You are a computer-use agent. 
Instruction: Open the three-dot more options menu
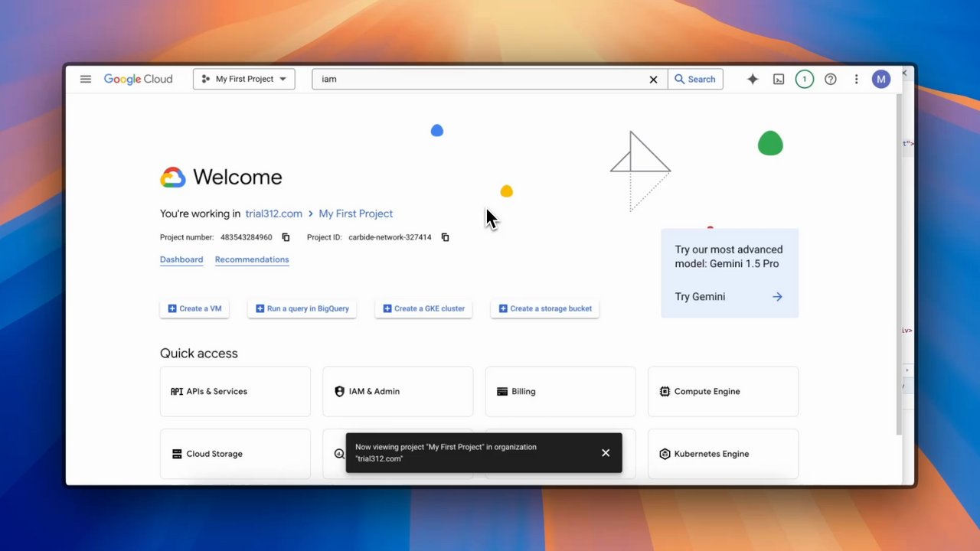(856, 79)
